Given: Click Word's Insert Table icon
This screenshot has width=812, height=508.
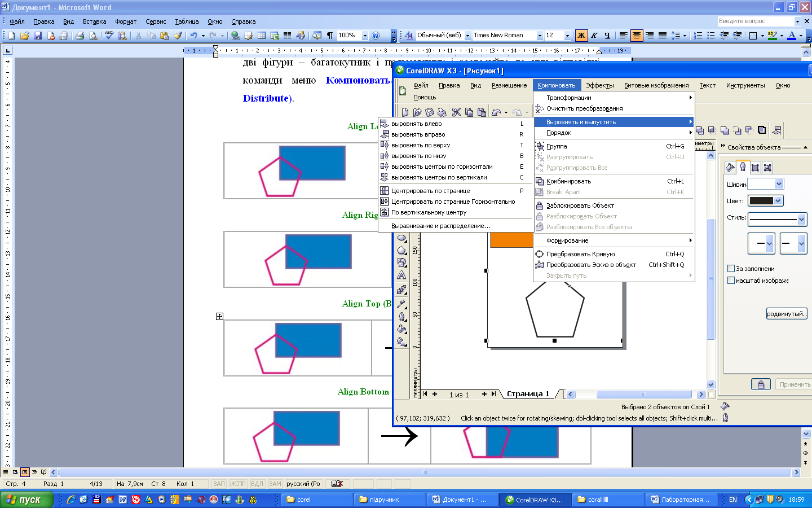Looking at the screenshot, I should (x=262, y=36).
